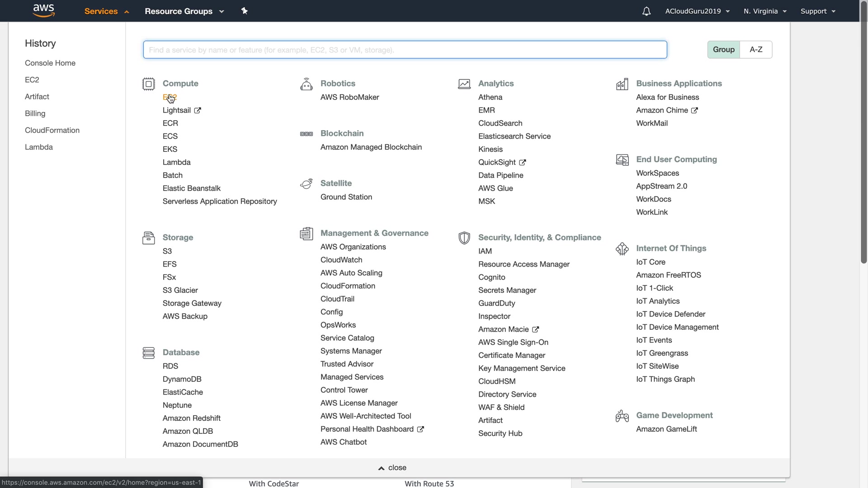
Task: Open the notifications bell icon
Action: point(646,11)
